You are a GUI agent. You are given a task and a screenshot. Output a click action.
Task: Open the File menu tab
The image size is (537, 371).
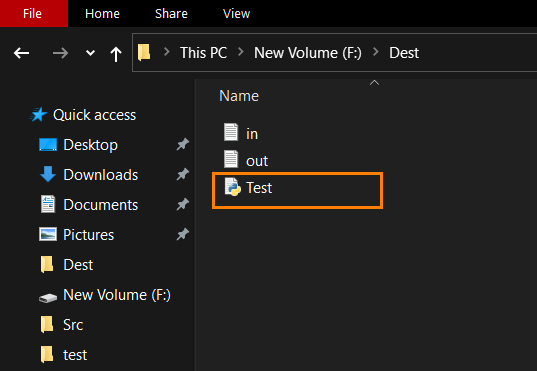(x=33, y=14)
